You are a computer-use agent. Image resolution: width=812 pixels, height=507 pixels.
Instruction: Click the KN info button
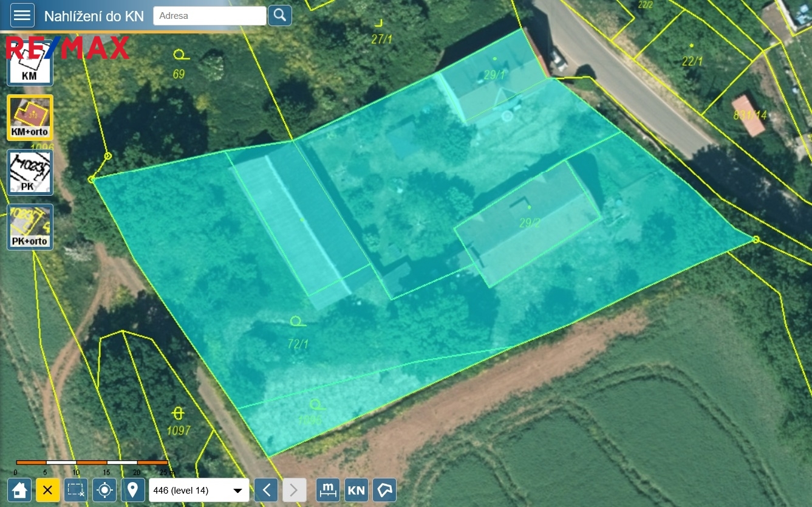click(x=357, y=490)
